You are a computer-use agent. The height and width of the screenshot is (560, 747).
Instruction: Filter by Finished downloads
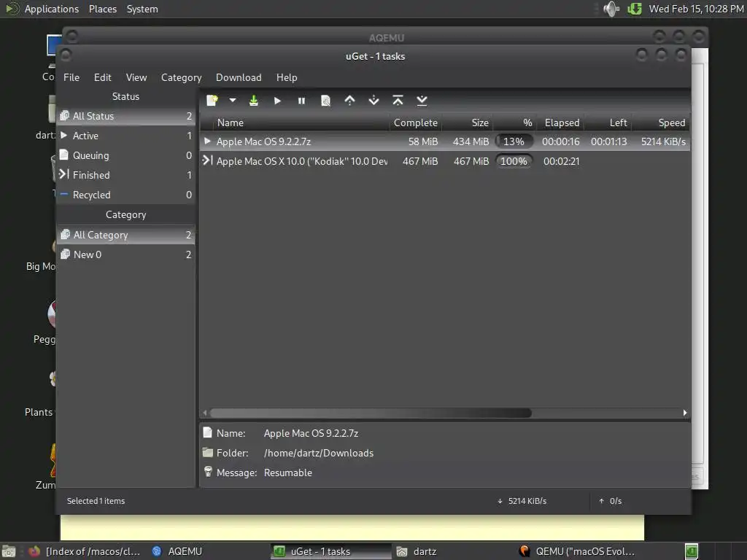[x=125, y=175]
